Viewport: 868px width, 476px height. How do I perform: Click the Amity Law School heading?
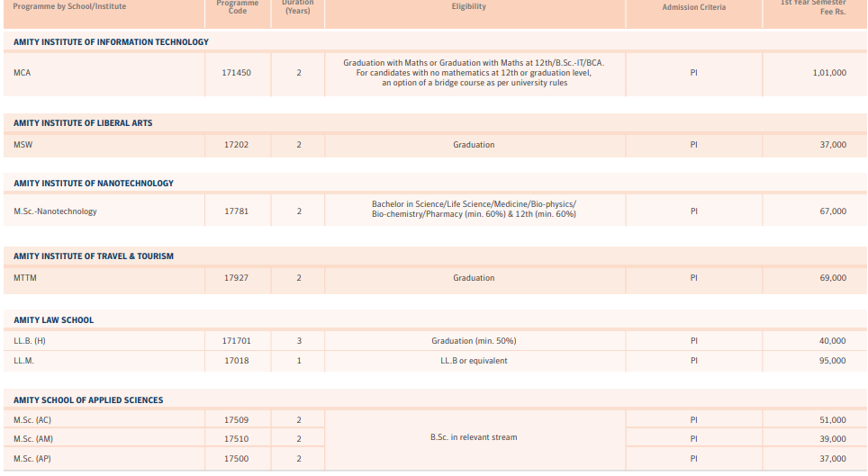(x=53, y=320)
